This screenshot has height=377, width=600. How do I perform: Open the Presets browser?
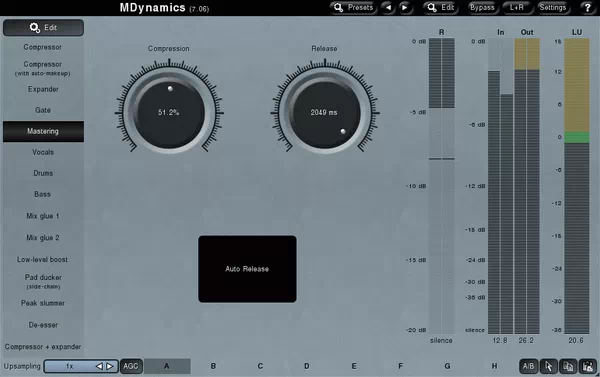point(353,7)
